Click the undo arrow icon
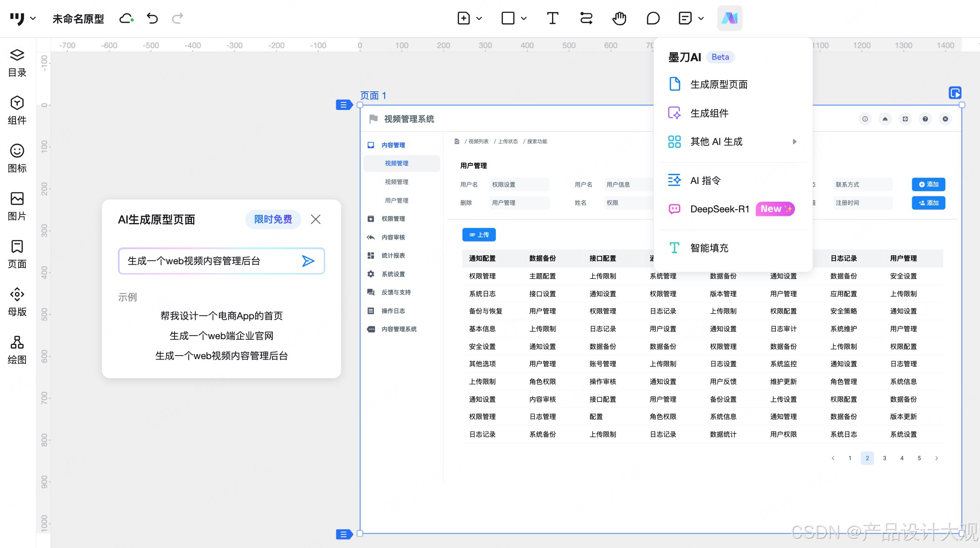 tap(152, 18)
